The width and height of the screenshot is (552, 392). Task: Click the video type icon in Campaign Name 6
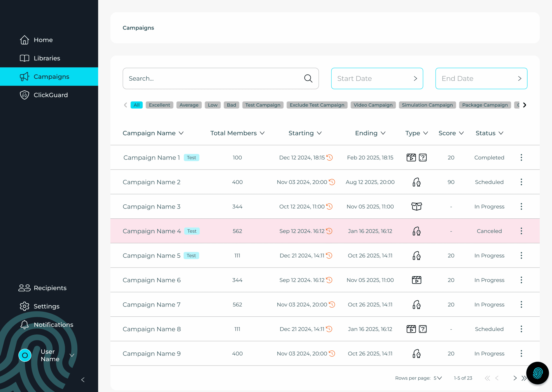coord(417,280)
